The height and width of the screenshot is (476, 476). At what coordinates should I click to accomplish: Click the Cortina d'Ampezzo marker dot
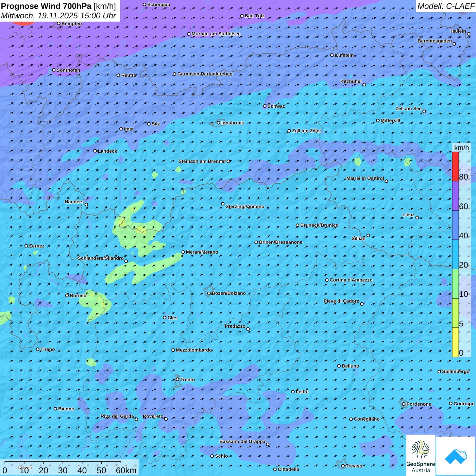point(327,280)
